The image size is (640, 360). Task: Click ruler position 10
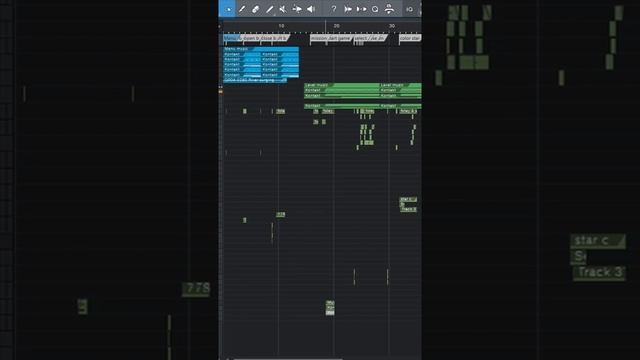tap(281, 26)
